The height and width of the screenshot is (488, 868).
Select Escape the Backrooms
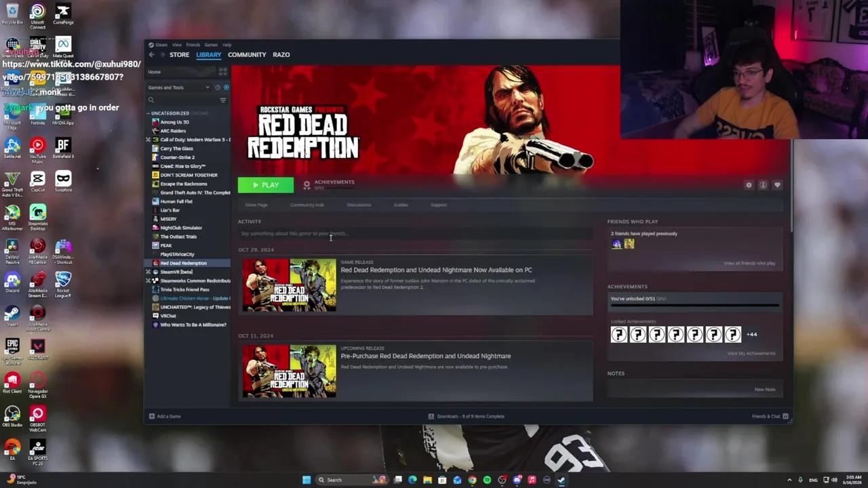184,184
